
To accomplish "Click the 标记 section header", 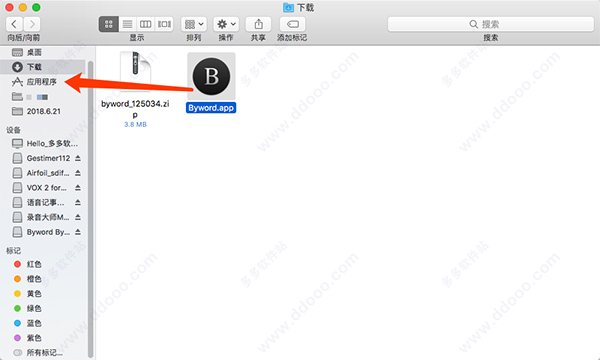I will (x=13, y=251).
